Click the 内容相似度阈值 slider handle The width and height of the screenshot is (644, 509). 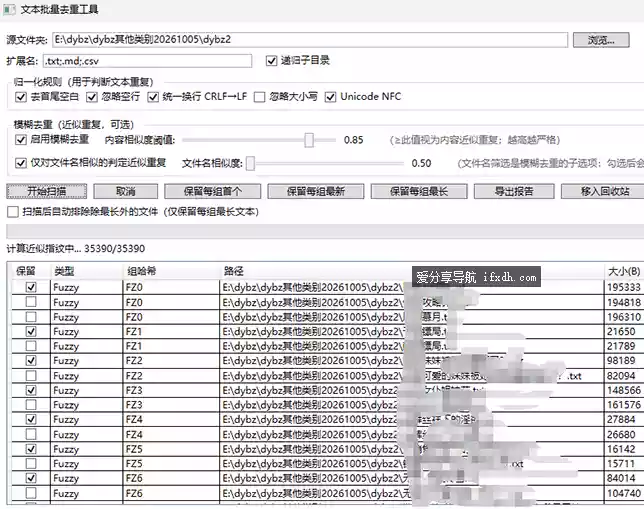tap(309, 140)
